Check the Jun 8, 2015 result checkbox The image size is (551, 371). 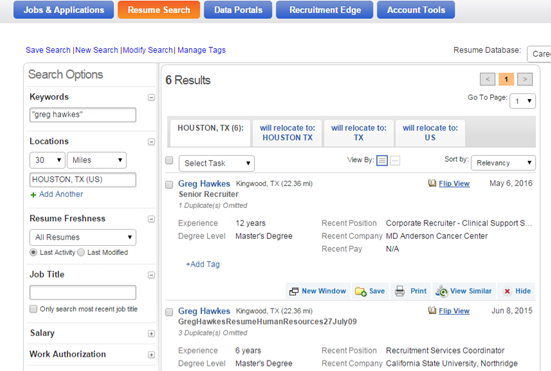(169, 312)
